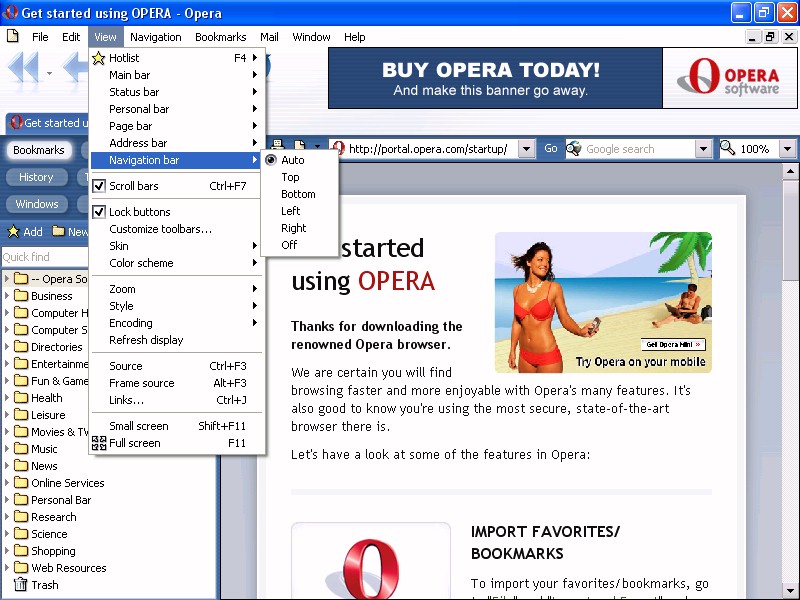
Task: Open the address bar URL dropdown
Action: coord(527,149)
